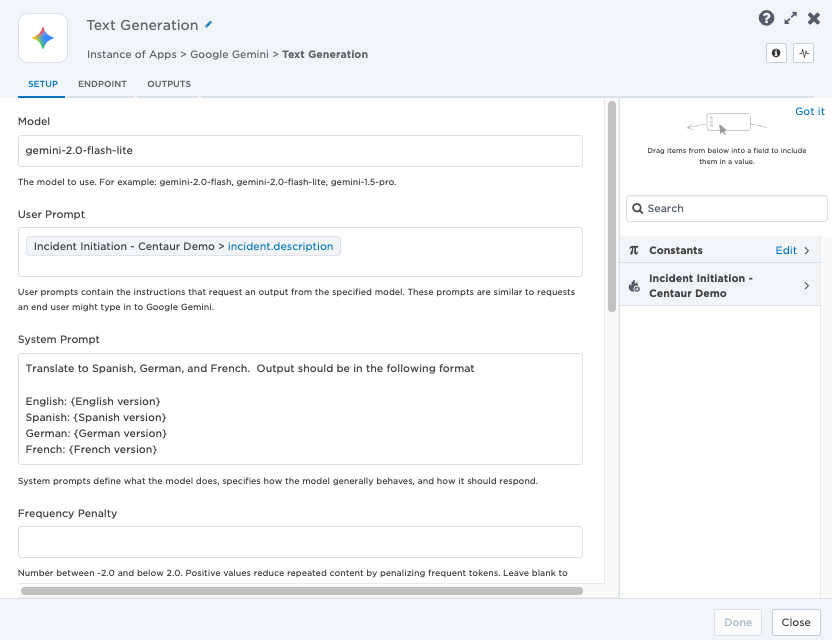This screenshot has height=640, width=832.
Task: Switch to the SETUP tab
Action: 42,84
